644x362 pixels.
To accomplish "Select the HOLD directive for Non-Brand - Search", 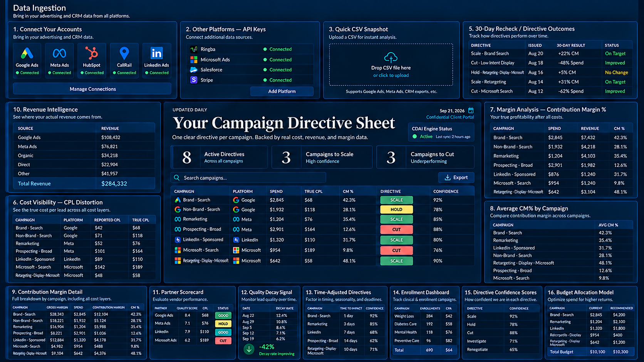I will [x=396, y=210].
